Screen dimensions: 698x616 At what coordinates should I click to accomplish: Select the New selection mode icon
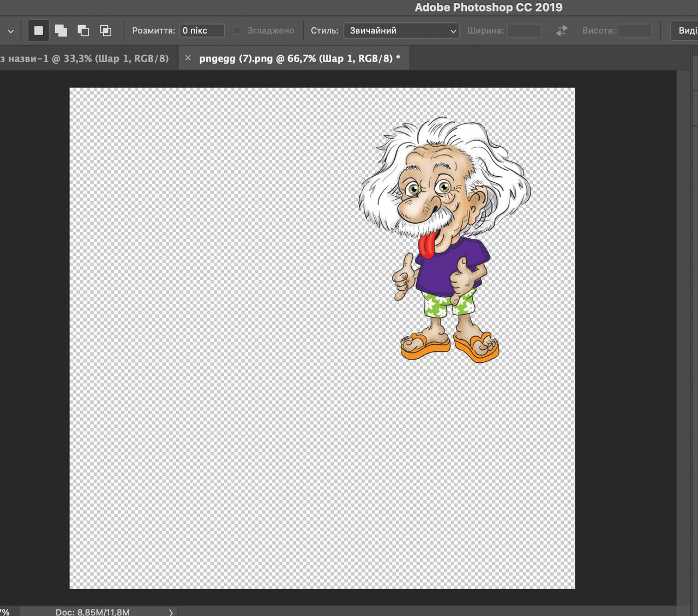39,31
